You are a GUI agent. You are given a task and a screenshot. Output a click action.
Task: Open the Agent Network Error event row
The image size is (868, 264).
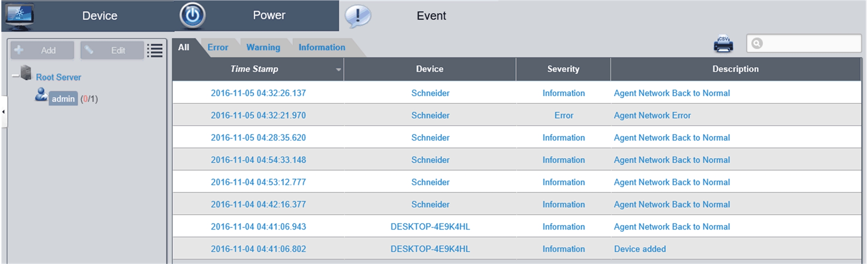[x=652, y=115]
